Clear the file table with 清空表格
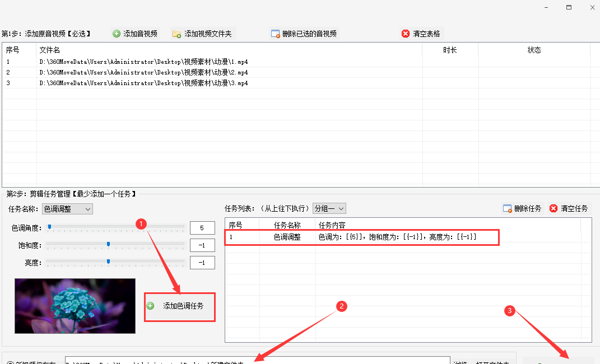This screenshot has width=600, height=364. tap(421, 34)
